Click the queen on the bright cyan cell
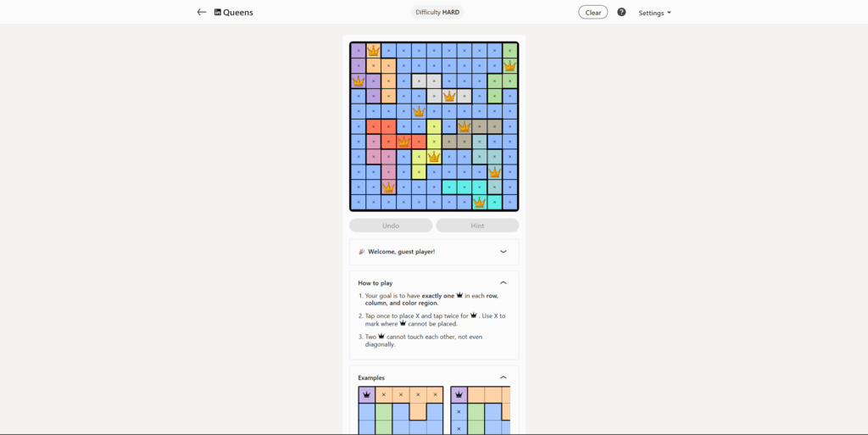The height and width of the screenshot is (435, 868). click(x=479, y=202)
